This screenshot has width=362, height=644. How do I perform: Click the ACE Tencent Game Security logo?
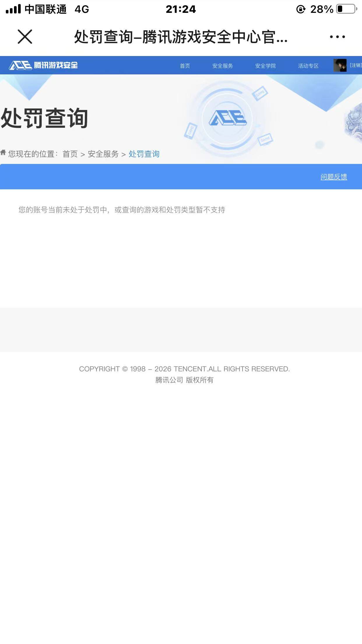click(x=43, y=65)
